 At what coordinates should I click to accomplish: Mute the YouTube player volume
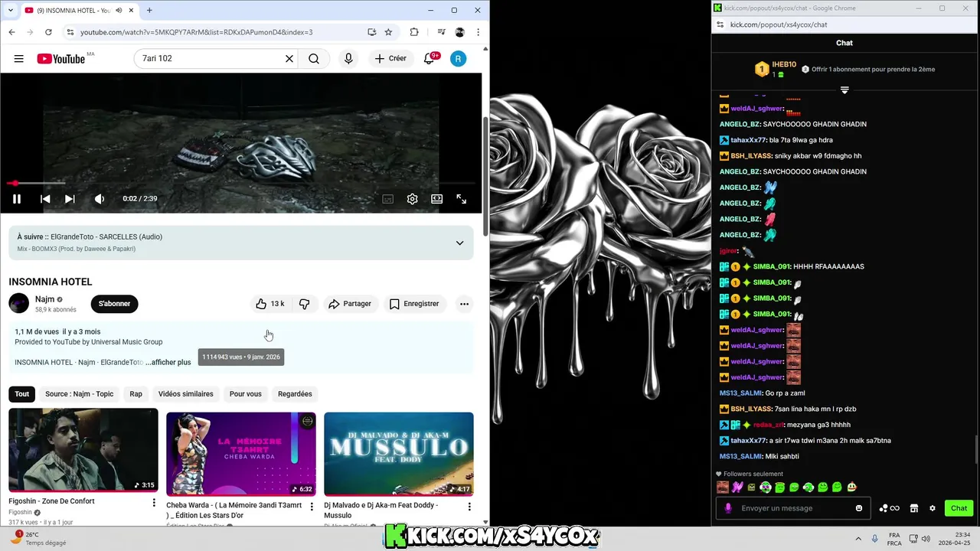(x=100, y=199)
